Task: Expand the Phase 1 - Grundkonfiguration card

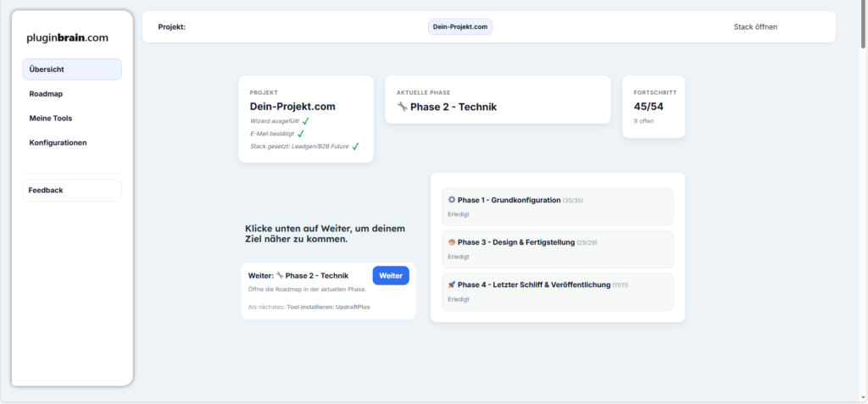Action: (x=557, y=207)
